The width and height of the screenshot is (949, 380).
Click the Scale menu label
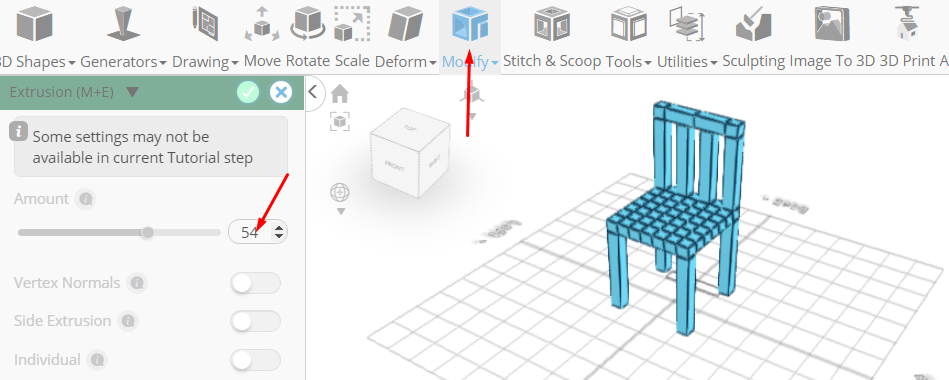click(x=352, y=61)
